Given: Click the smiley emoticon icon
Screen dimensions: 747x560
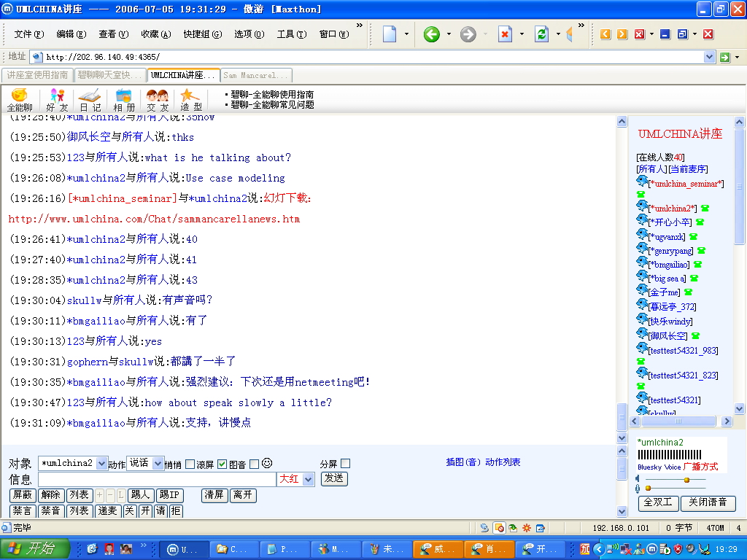Looking at the screenshot, I should click(x=267, y=463).
